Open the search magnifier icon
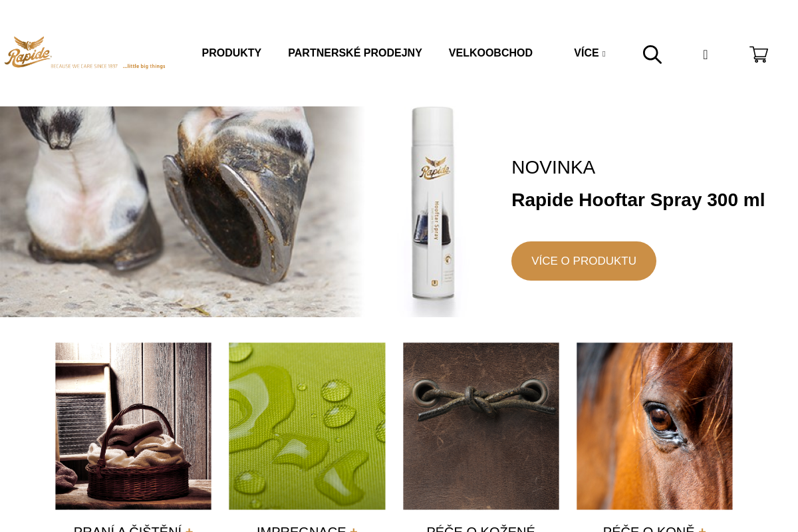Screen dimensions: 798x532 coord(652,54)
